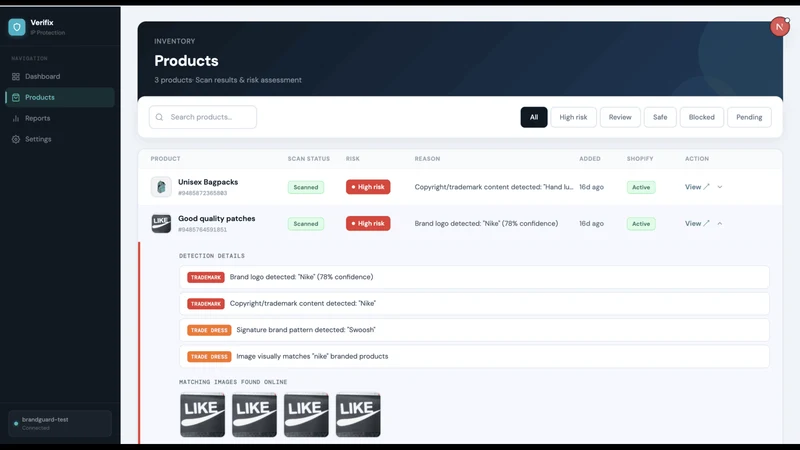
Task: Click the MATCHING IMAGES FOUND ONLINE heading
Action: pos(233,382)
